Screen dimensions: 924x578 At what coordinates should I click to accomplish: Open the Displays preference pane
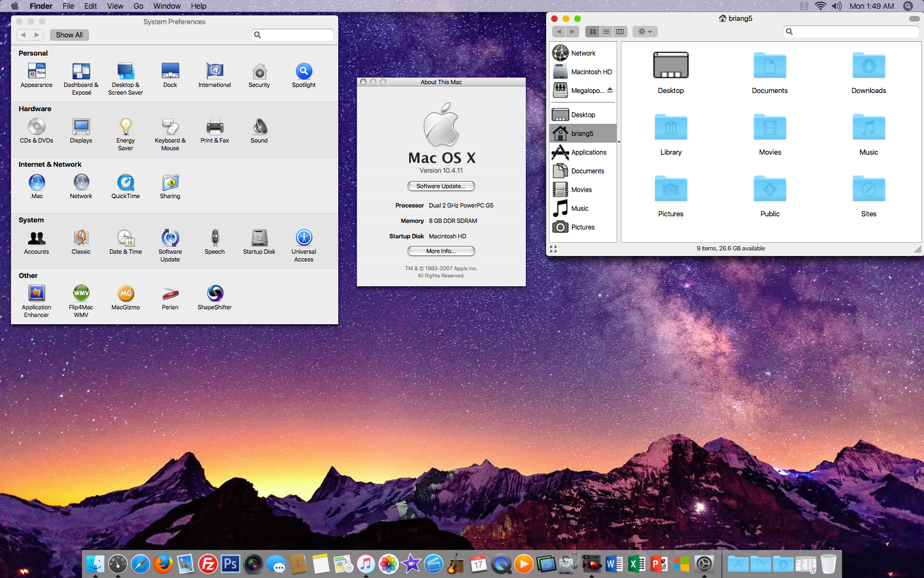point(81,131)
